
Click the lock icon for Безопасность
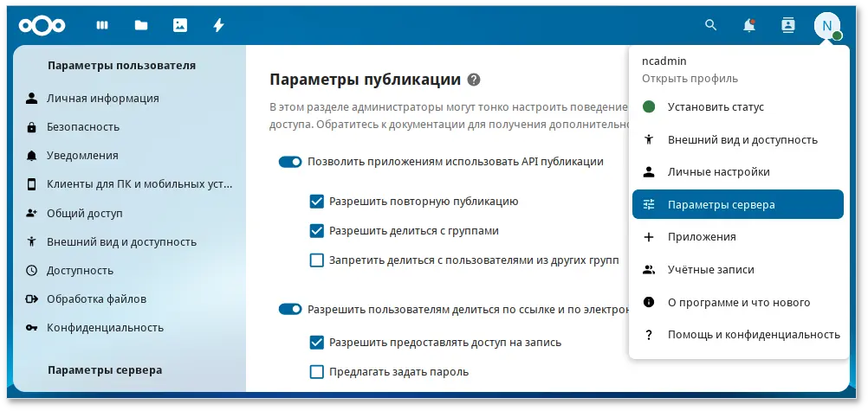[31, 127]
